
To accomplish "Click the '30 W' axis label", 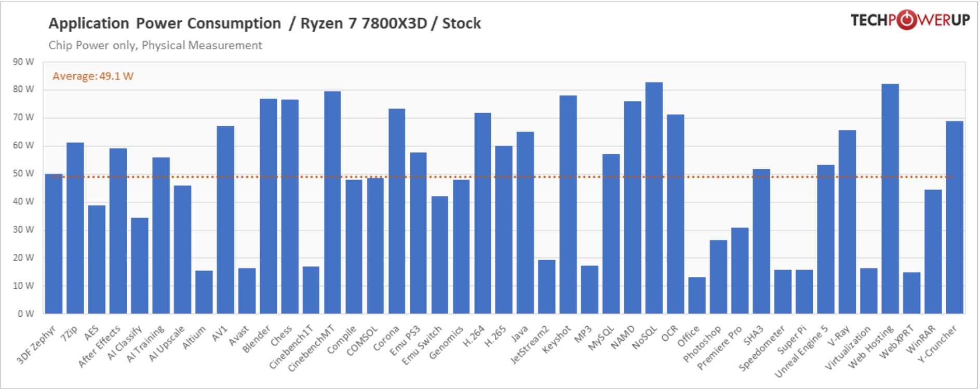I will pyautogui.click(x=23, y=230).
